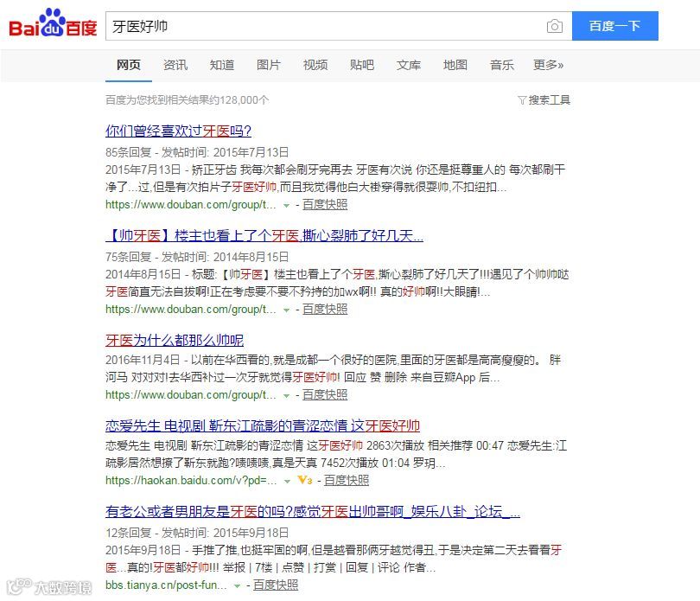Expand dropdown arrow under 牙医为什么都那么帅呢 result
The height and width of the screenshot is (601, 700).
click(x=286, y=396)
